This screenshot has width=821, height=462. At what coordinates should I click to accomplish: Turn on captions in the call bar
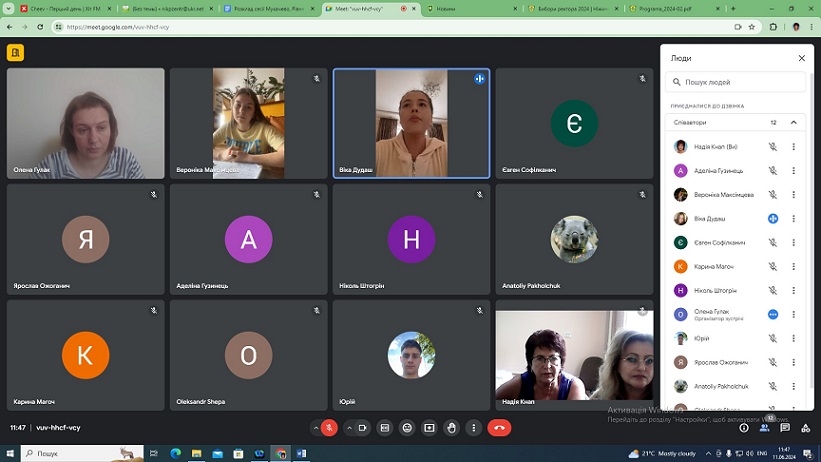click(385, 428)
